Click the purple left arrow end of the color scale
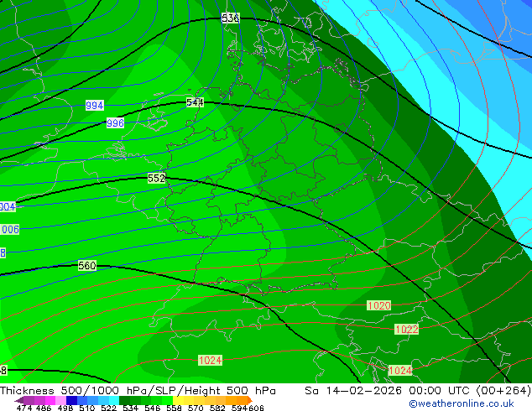The width and height of the screenshot is (532, 411). click(x=18, y=400)
